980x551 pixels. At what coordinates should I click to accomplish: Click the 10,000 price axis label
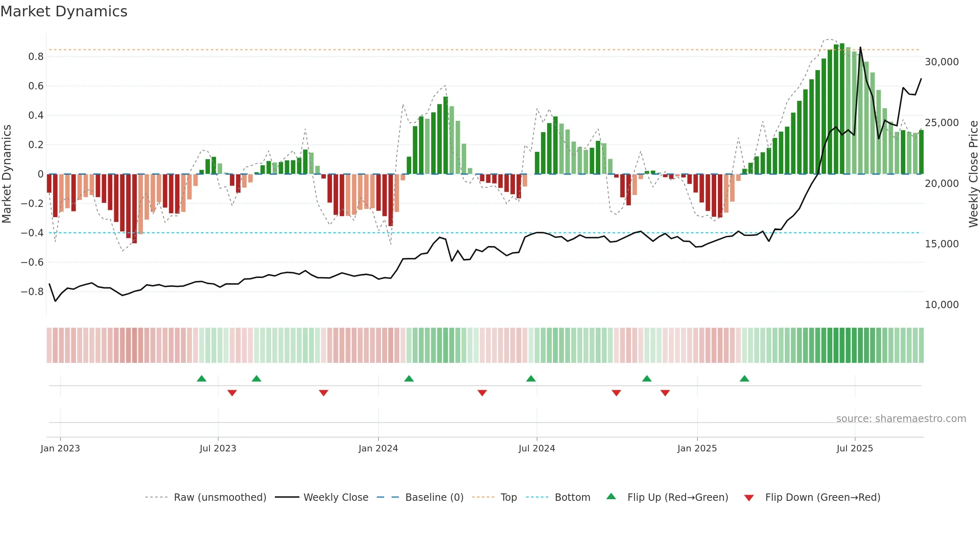pyautogui.click(x=942, y=305)
